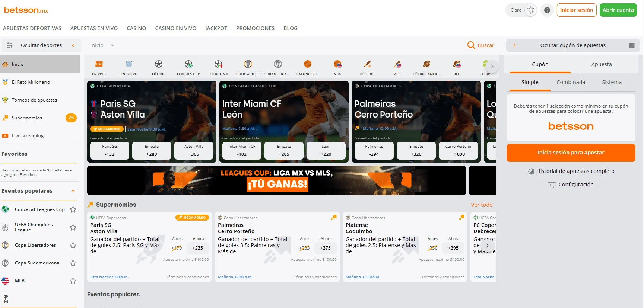Open the Jackpot menu item

(x=216, y=28)
